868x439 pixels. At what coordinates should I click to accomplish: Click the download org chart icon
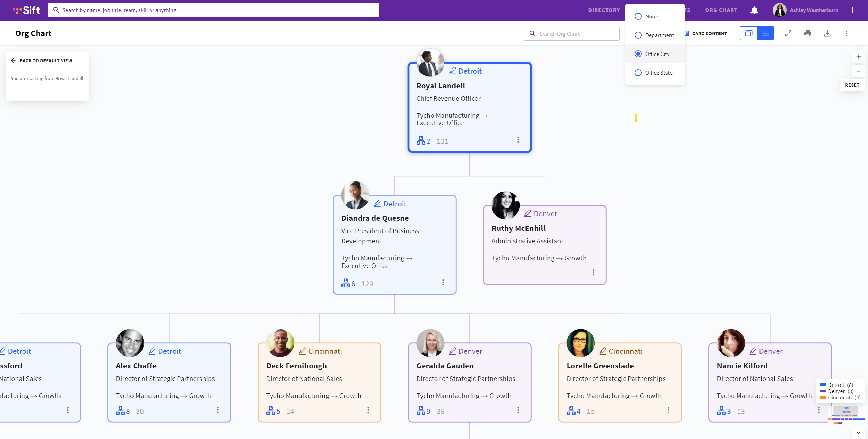[x=827, y=33]
